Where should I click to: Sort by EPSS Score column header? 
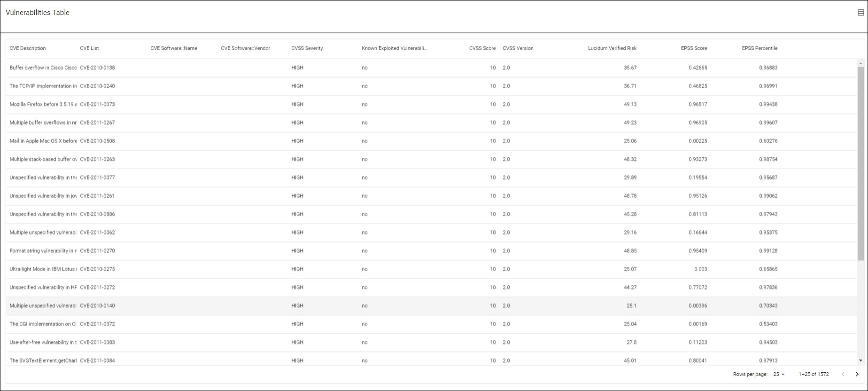[x=694, y=48]
